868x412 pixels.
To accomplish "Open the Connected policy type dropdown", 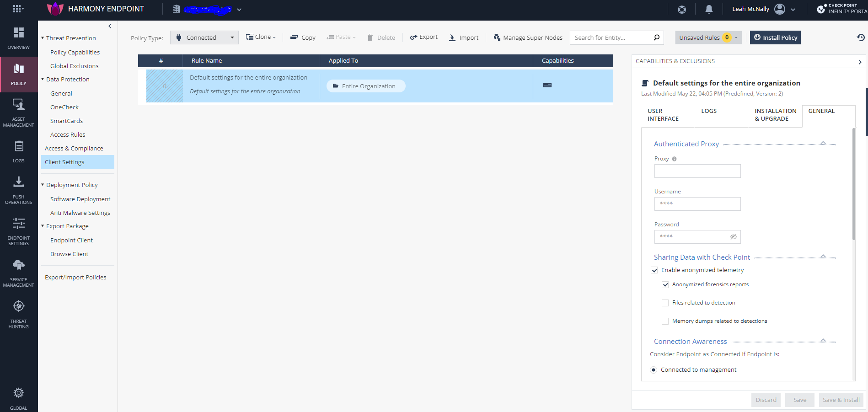I will click(x=204, y=37).
